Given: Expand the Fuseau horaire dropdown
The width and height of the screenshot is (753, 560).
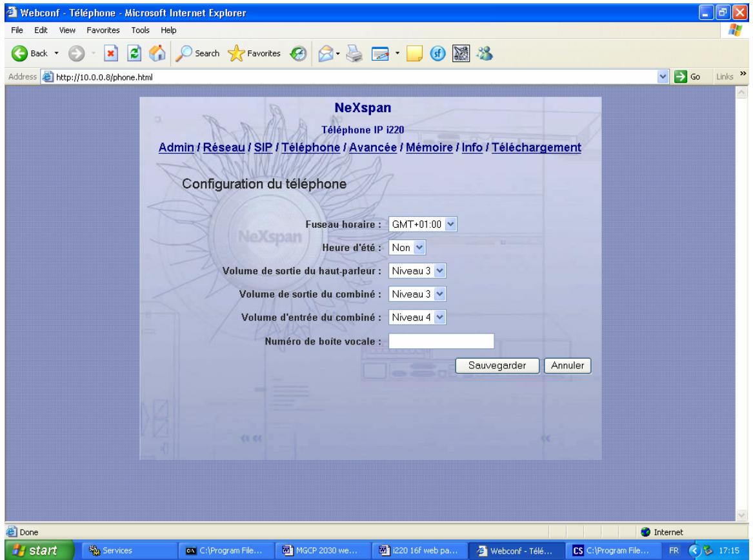Looking at the screenshot, I should coord(451,224).
